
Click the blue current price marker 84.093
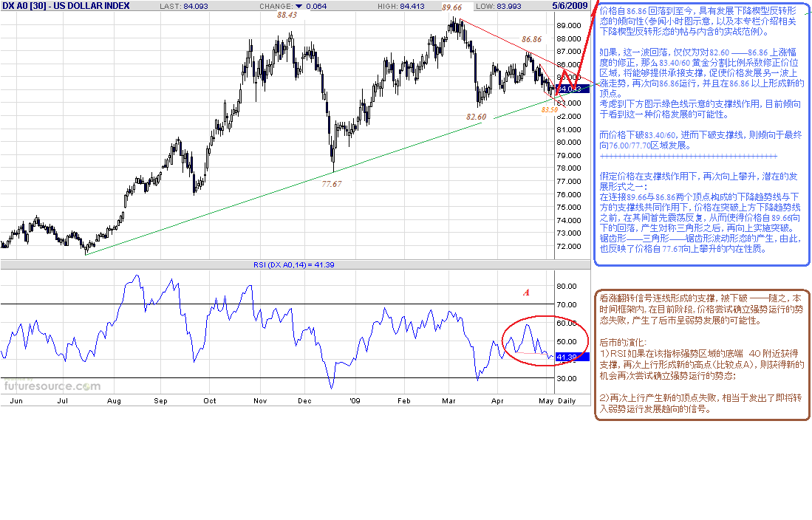(x=572, y=89)
